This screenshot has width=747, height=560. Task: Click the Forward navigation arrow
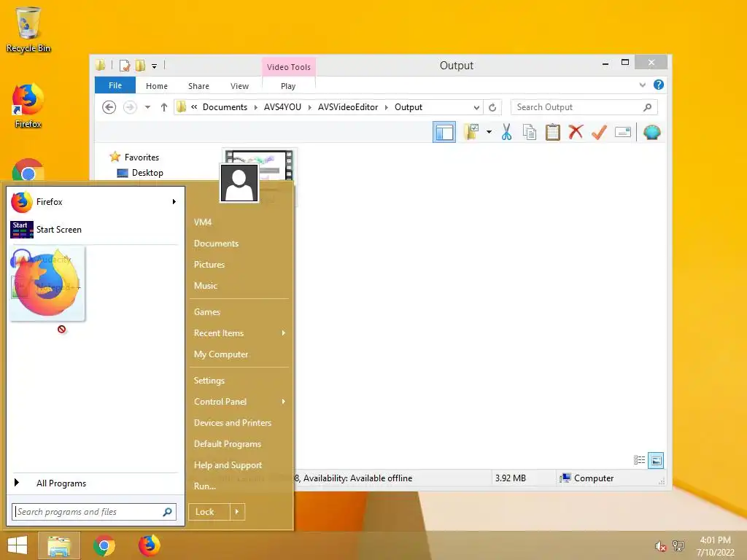click(x=130, y=107)
